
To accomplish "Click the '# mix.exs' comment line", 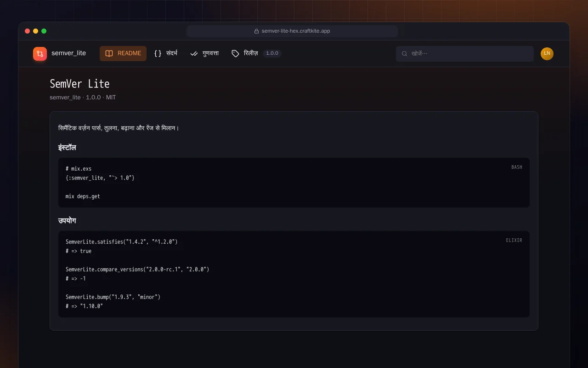I will 79,169.
